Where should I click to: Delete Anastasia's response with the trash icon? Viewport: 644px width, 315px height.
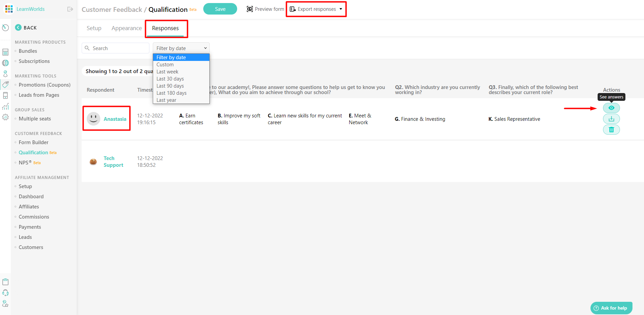(x=611, y=130)
